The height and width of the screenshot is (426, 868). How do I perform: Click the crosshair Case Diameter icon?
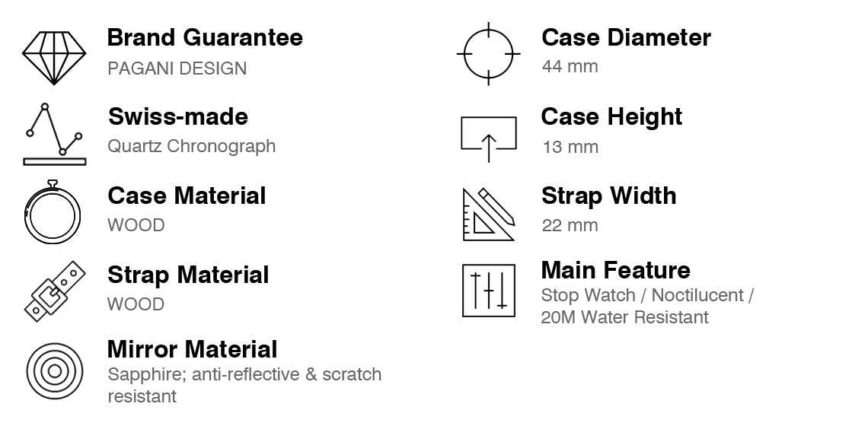click(488, 54)
